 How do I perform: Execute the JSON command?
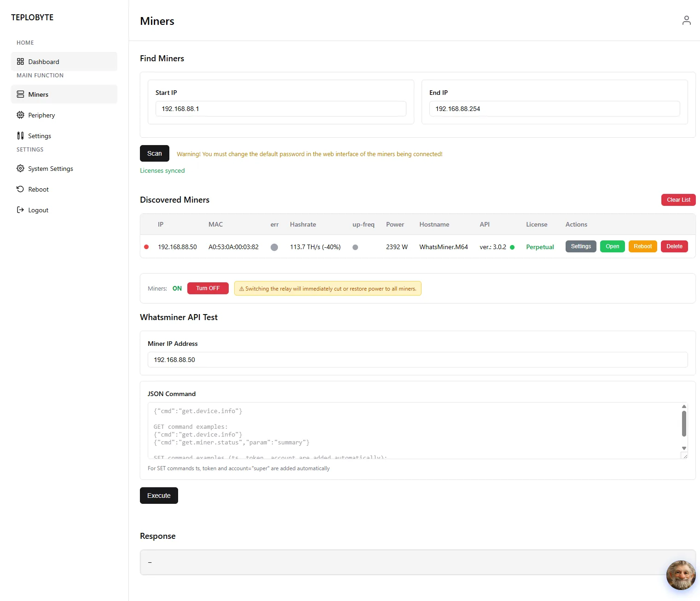[159, 496]
